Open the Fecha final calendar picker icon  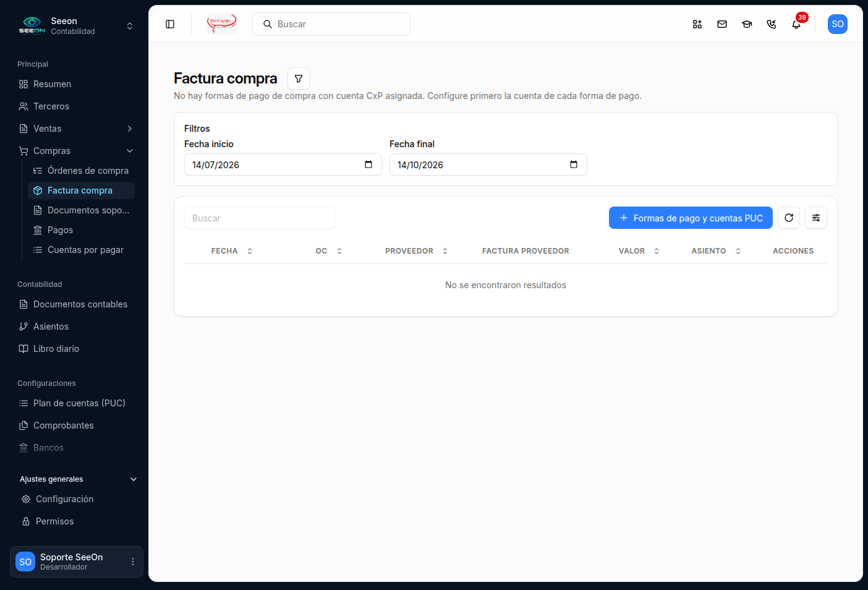[x=574, y=165]
